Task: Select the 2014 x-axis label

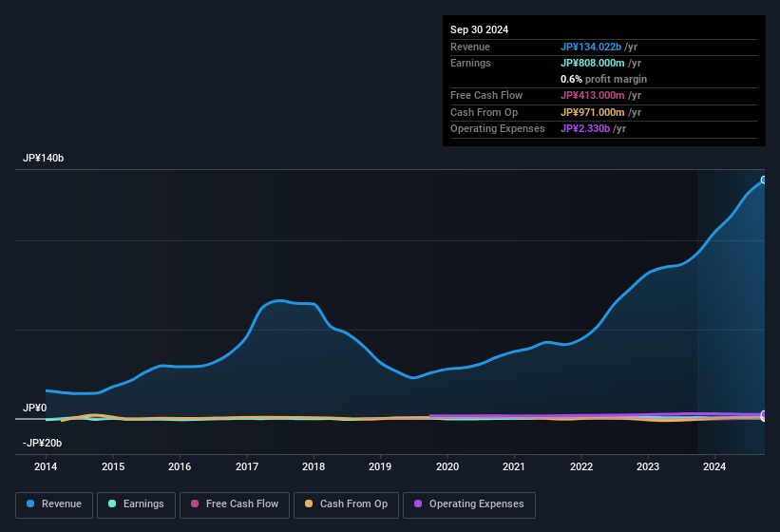Action: click(x=46, y=466)
